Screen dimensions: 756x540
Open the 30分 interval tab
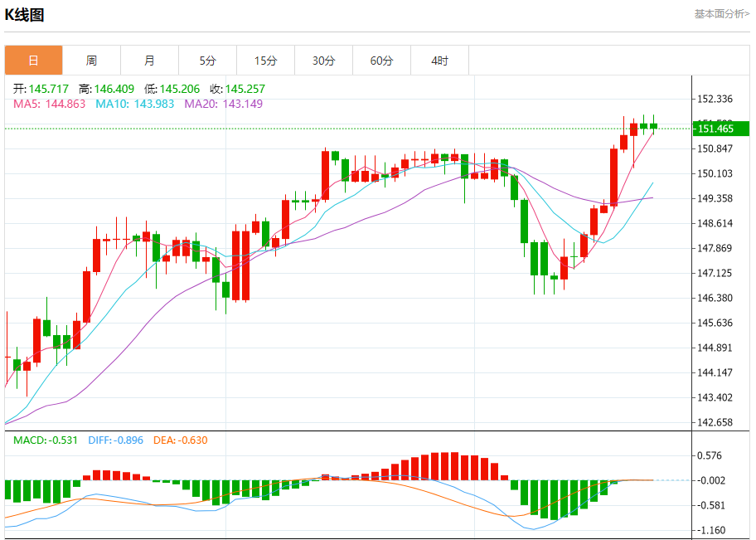(323, 61)
